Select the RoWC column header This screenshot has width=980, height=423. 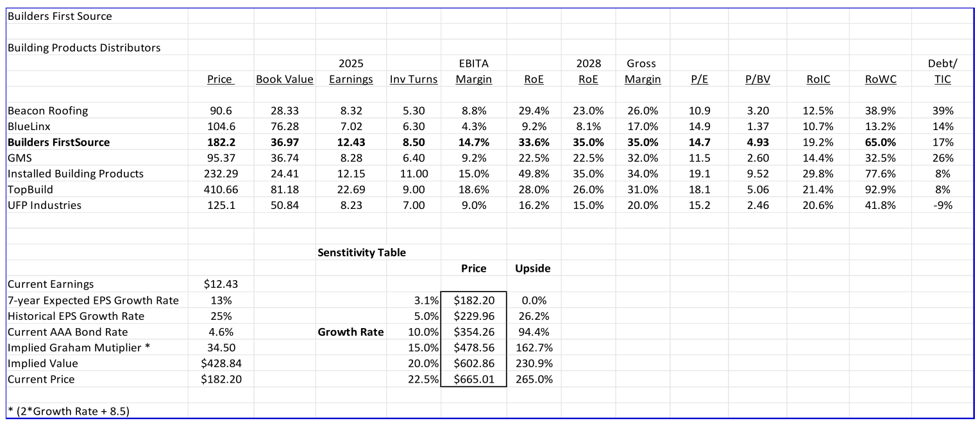pyautogui.click(x=881, y=79)
